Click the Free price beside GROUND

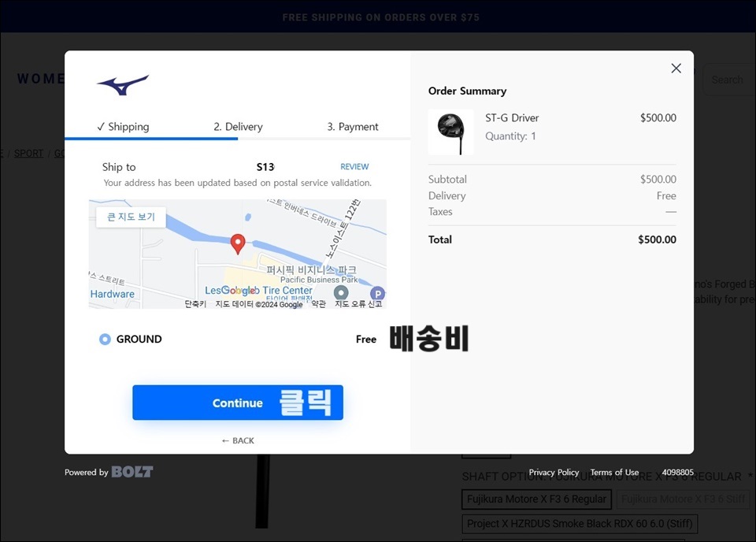366,340
